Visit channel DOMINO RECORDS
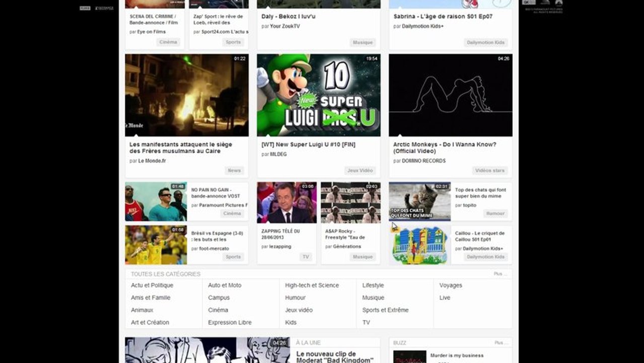The image size is (644, 363). (423, 161)
